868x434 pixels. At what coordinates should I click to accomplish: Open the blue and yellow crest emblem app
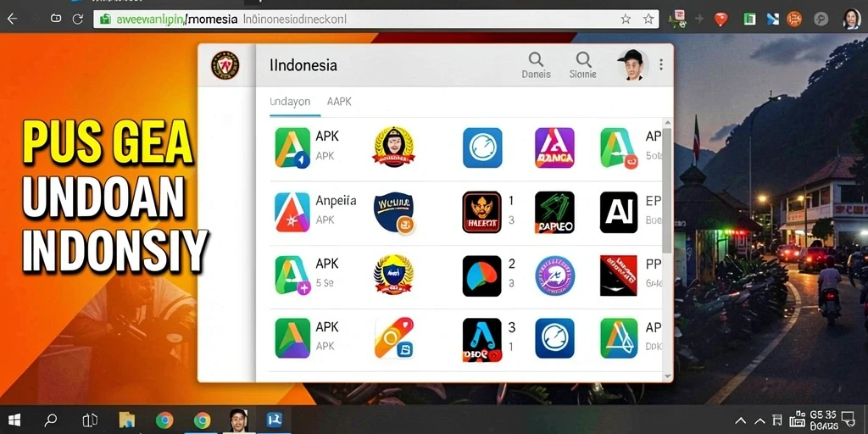(x=393, y=274)
